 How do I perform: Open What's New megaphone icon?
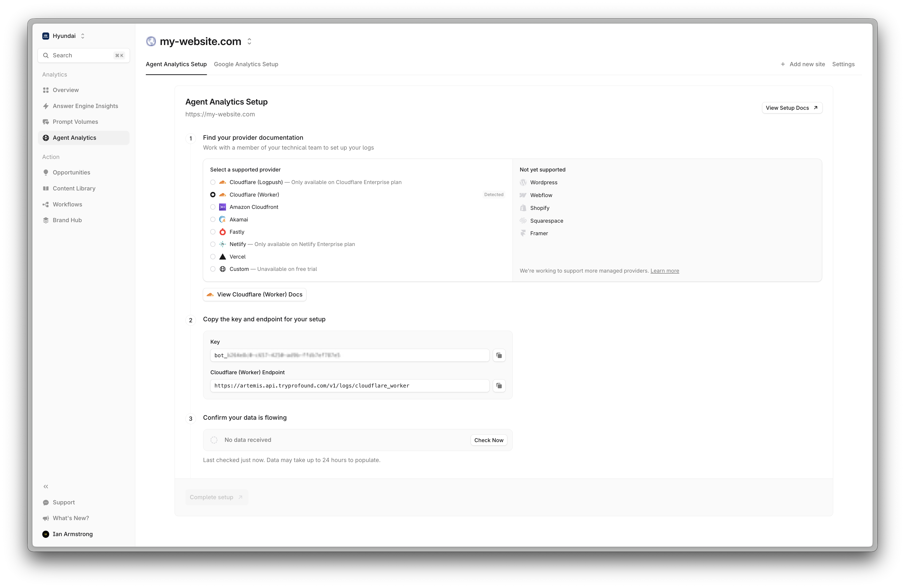click(46, 518)
